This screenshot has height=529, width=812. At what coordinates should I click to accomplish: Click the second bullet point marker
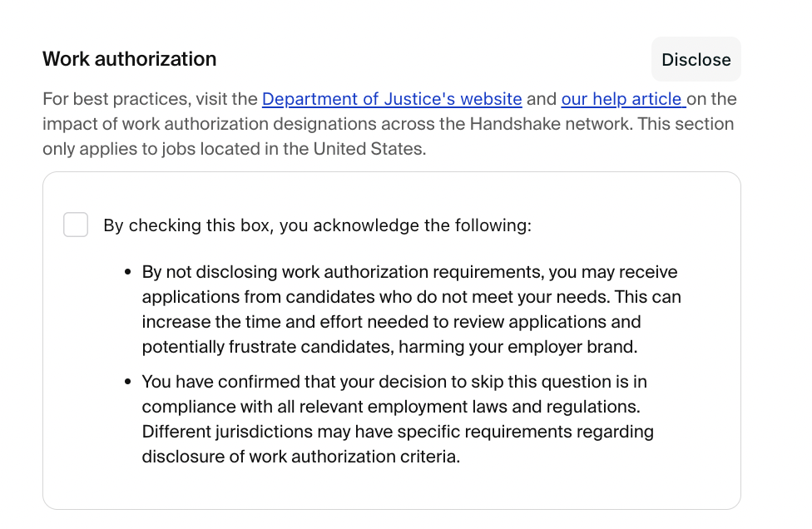pos(128,383)
